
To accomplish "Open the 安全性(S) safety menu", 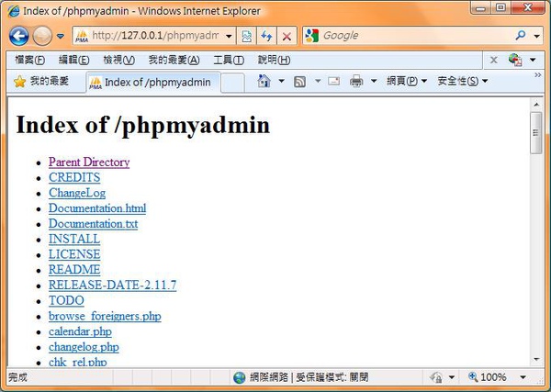I will click(x=463, y=81).
